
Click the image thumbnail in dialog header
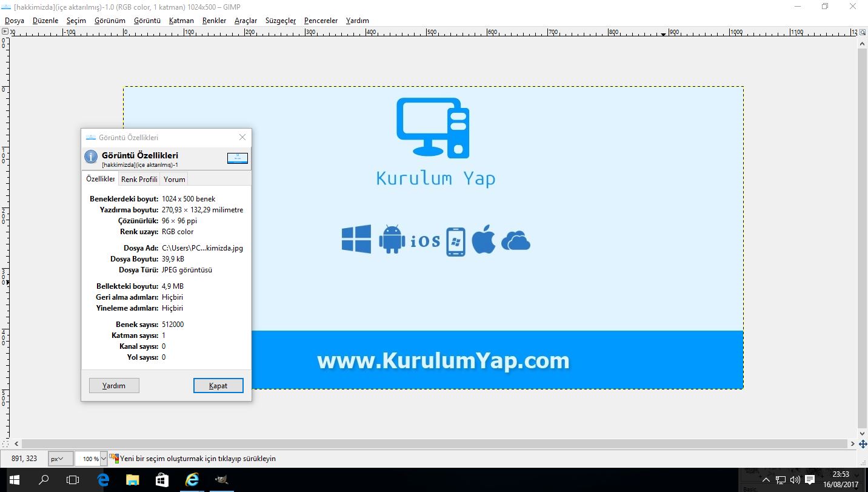(238, 158)
